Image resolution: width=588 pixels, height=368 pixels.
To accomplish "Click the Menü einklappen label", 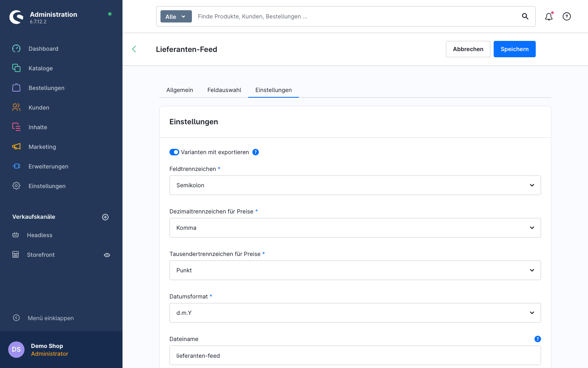I will tap(51, 318).
